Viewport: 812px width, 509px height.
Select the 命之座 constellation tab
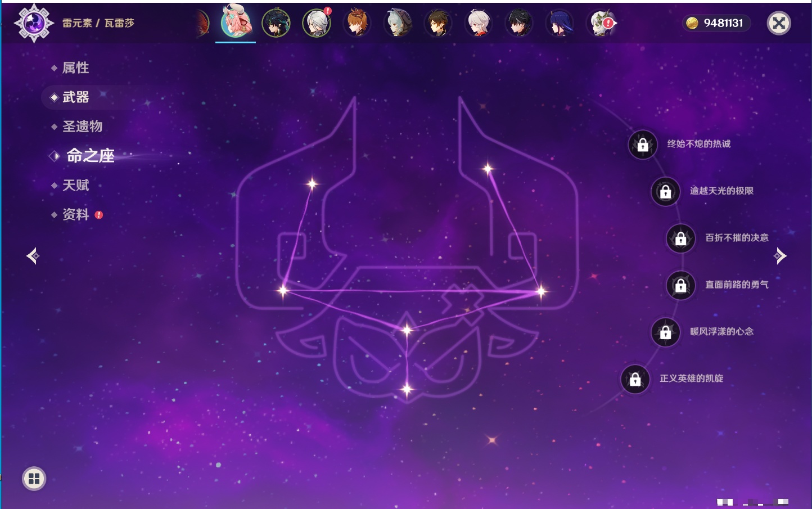90,156
